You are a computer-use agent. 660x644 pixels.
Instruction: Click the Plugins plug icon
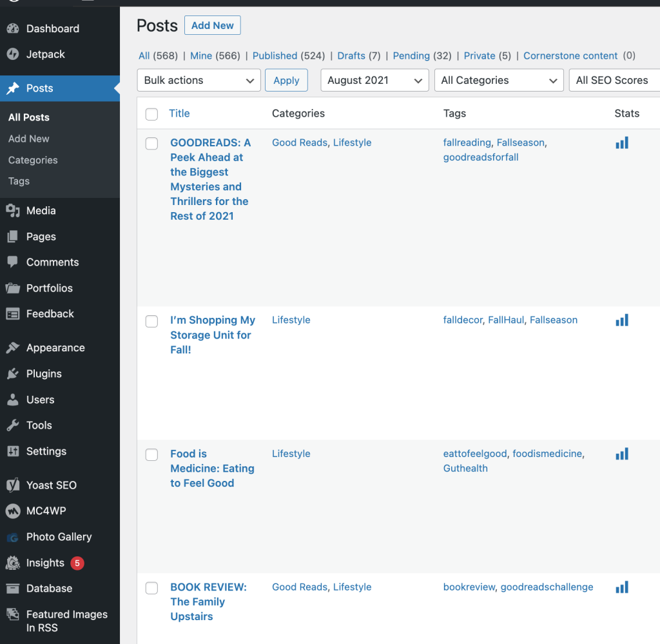coord(13,374)
